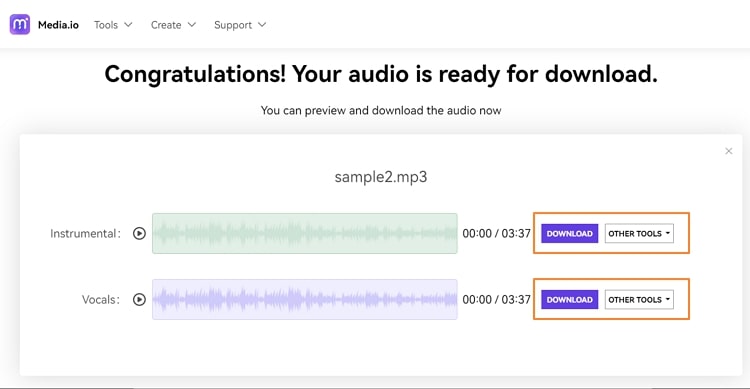Expand the chevron next to Support
The width and height of the screenshot is (750, 389).
point(262,24)
